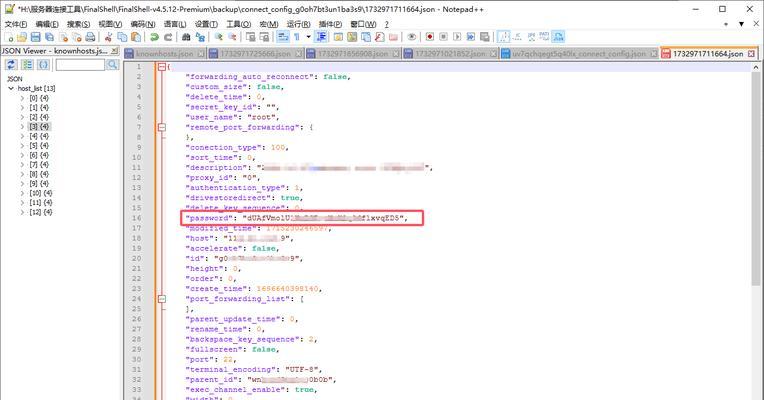Create a new file with the New toolbar icon
This screenshot has height=400, width=764.
click(8, 37)
